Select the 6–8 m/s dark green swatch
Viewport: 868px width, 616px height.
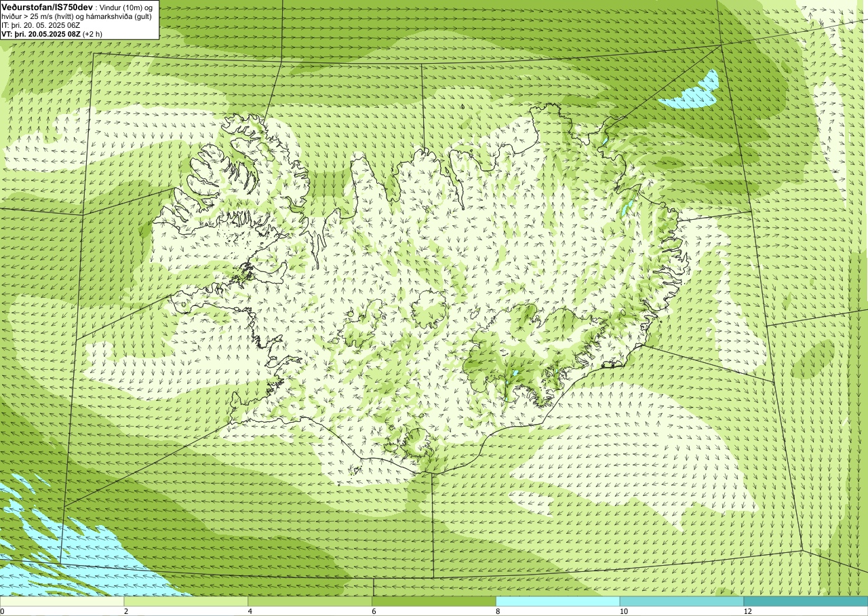point(434,601)
